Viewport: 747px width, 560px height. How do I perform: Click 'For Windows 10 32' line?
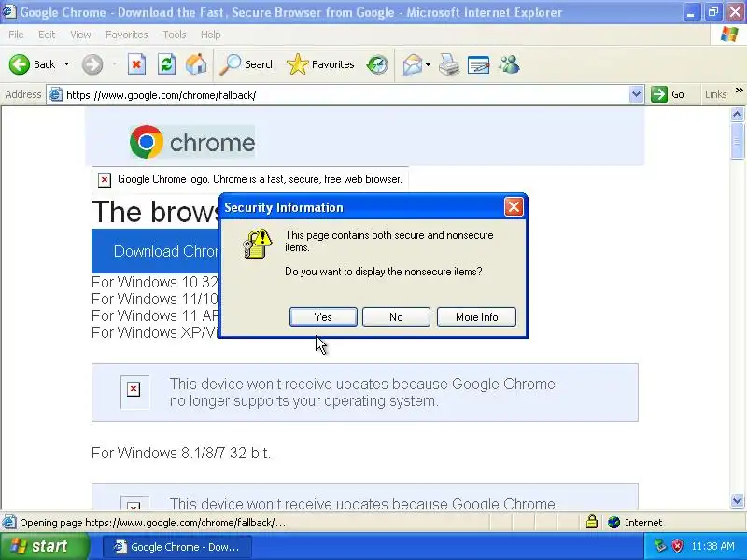coord(155,282)
